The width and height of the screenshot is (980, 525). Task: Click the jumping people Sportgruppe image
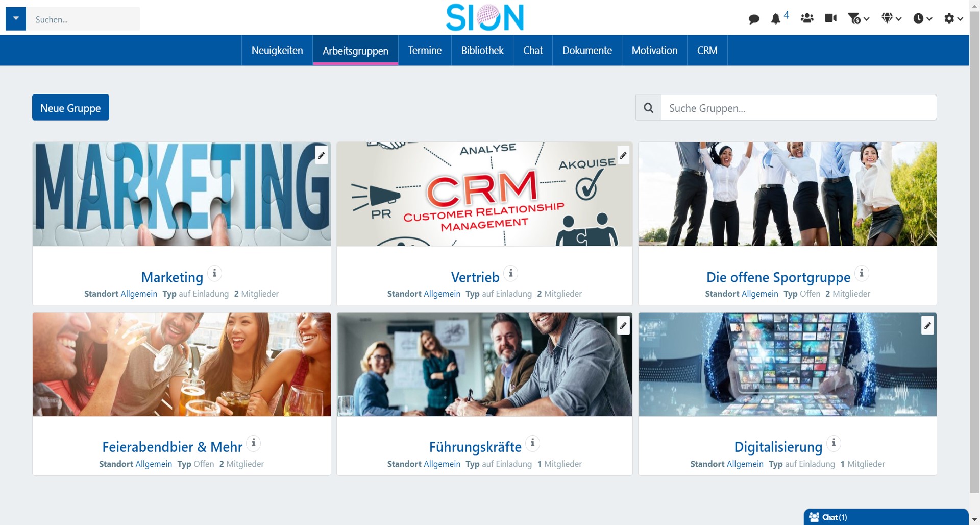click(788, 194)
